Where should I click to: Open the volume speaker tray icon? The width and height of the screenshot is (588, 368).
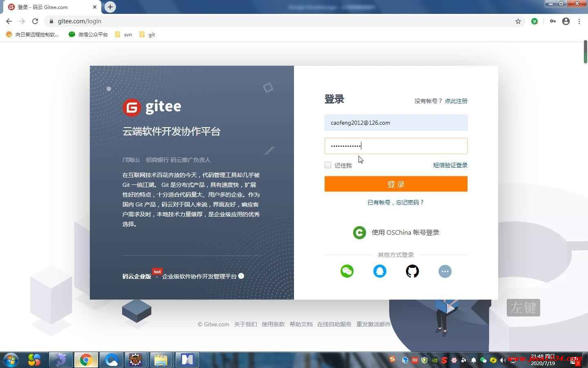click(503, 360)
